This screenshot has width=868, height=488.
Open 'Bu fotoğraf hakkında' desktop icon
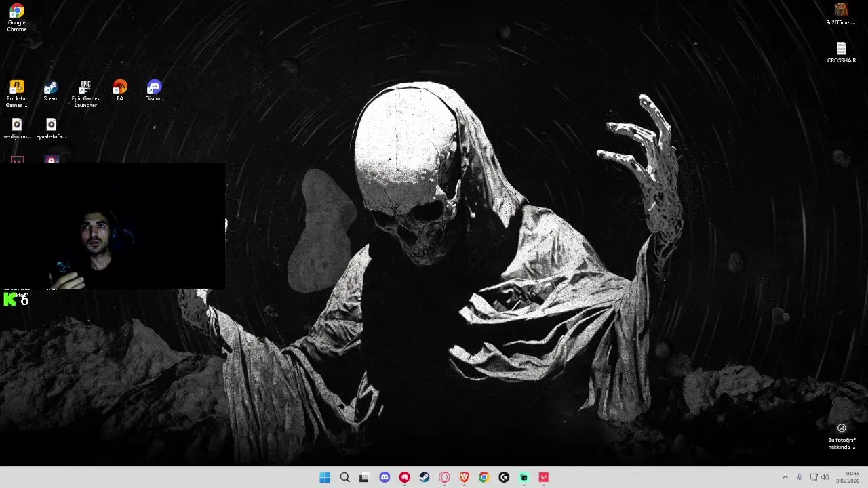tap(842, 436)
